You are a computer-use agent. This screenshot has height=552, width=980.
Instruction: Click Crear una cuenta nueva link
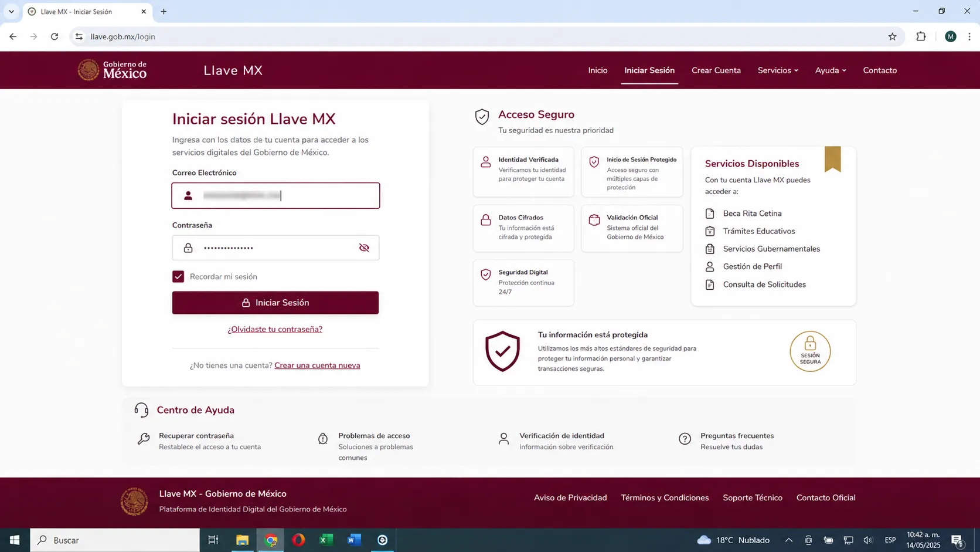click(x=317, y=365)
